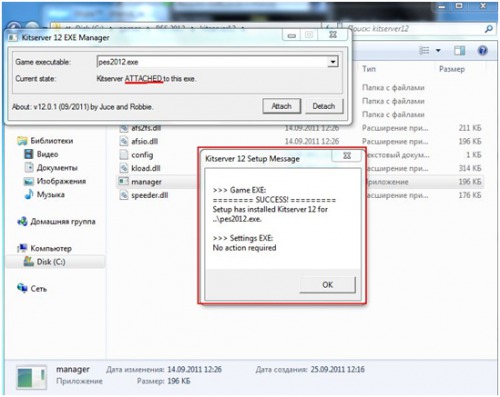Click the Музыка note icon
The height and width of the screenshot is (397, 500).
pos(29,194)
